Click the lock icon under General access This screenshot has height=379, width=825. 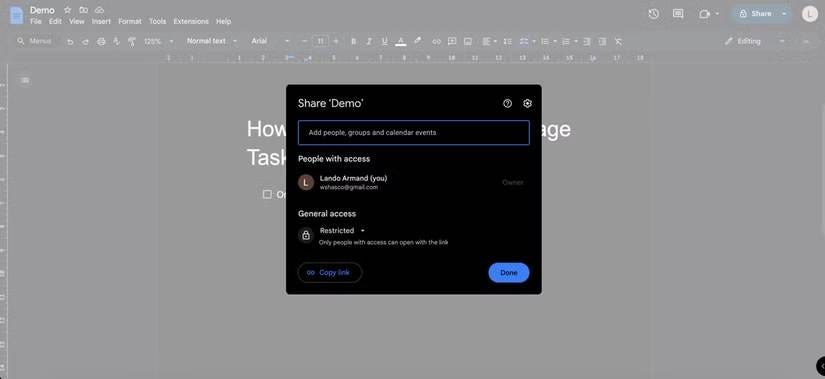coord(306,235)
